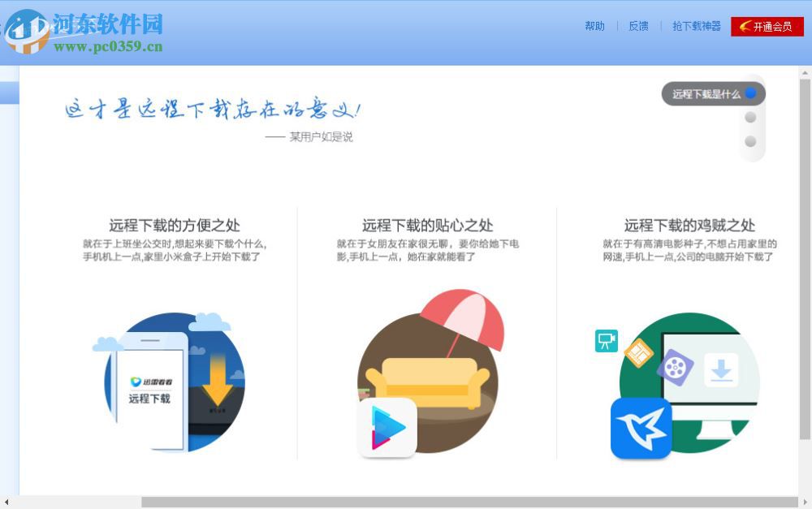The image size is (812, 509).
Task: Click the left arrow of the horizontal scrollbar
Action: point(5,503)
